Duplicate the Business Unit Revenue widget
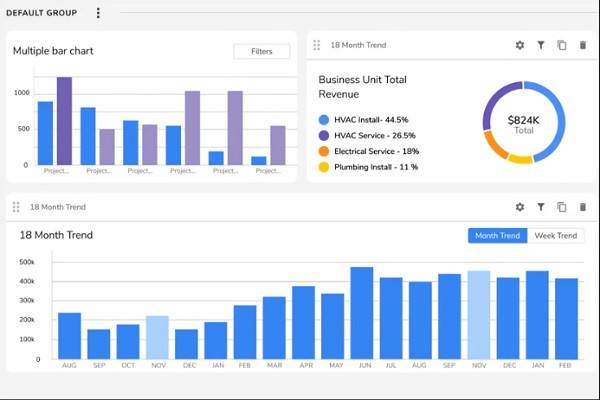 561,45
